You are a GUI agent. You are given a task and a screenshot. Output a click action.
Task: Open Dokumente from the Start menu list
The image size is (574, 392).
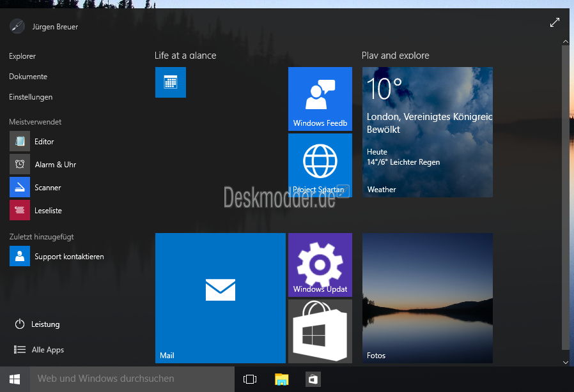pos(28,77)
